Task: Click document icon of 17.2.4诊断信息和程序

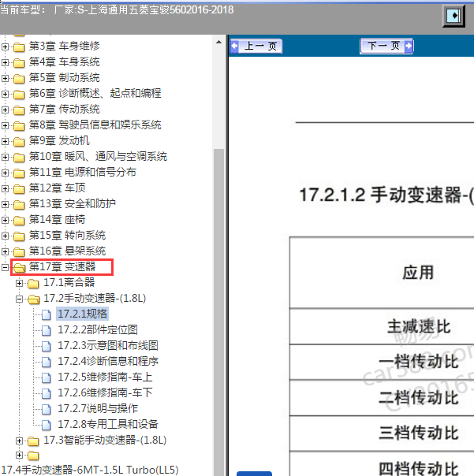Action: click(x=47, y=363)
